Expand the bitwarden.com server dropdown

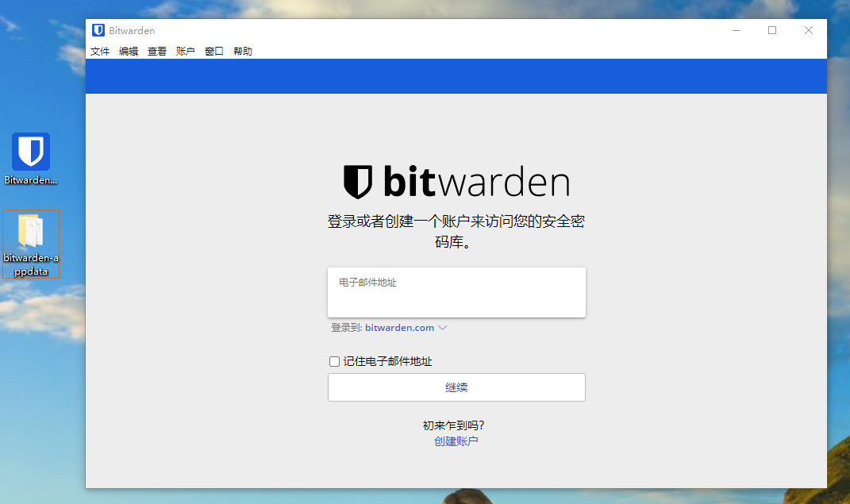click(406, 327)
